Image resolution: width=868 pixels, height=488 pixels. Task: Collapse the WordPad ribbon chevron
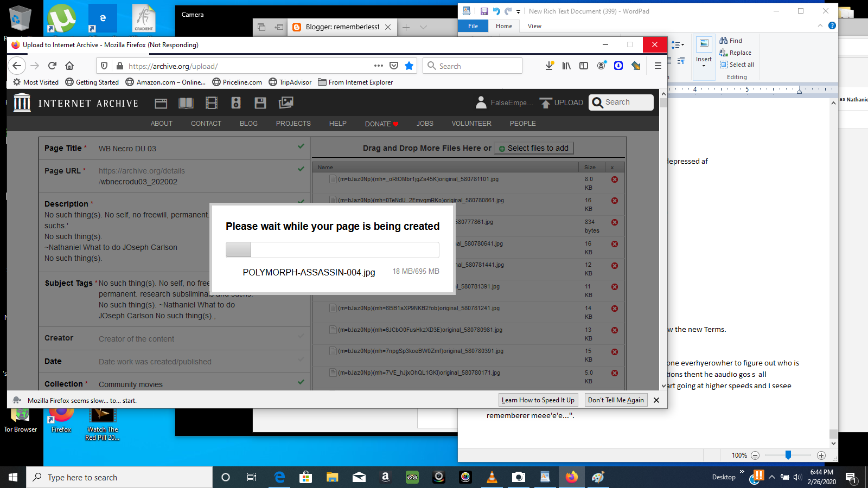820,25
